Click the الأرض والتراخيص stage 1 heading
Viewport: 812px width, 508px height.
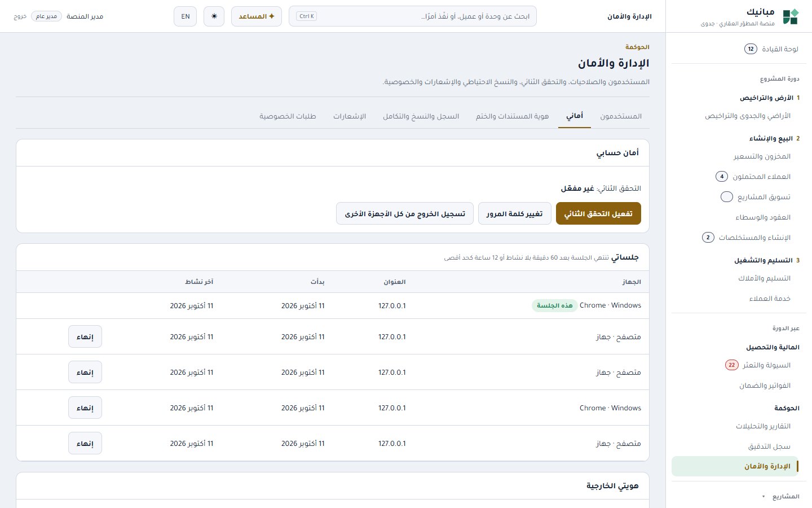[x=770, y=98]
